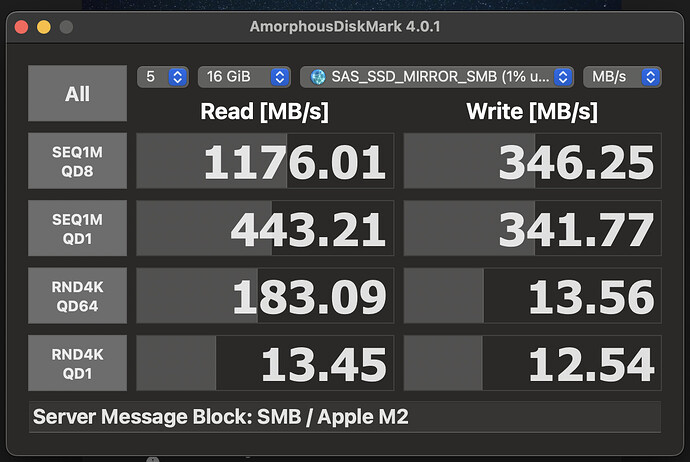The width and height of the screenshot is (690, 462).
Task: Minimize the window with yellow button
Action: (x=43, y=27)
